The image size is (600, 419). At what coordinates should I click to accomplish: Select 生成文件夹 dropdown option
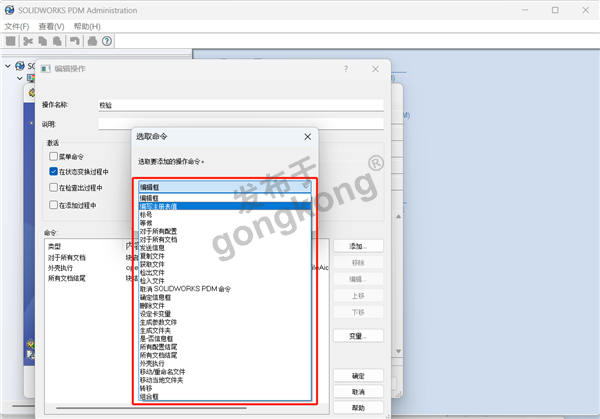[225, 330]
